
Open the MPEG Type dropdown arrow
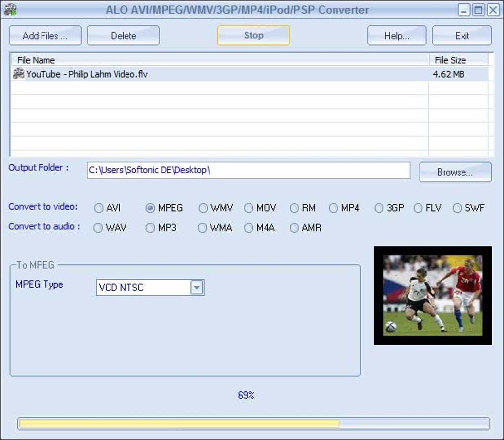pyautogui.click(x=196, y=287)
